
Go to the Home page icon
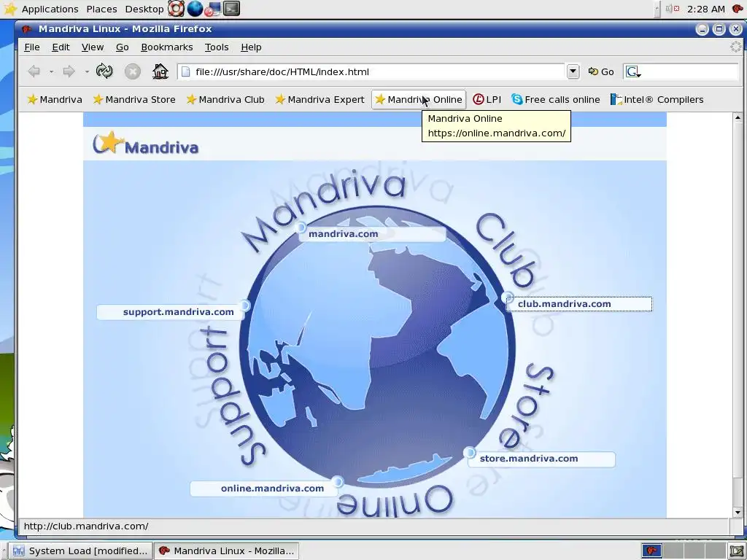[x=160, y=71]
